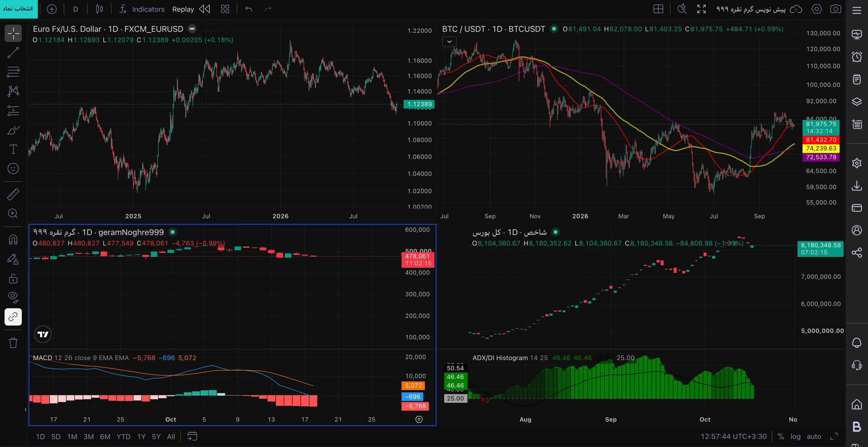This screenshot has height=447, width=868.
Task: Open the chart layout grid selector
Action: tap(658, 9)
